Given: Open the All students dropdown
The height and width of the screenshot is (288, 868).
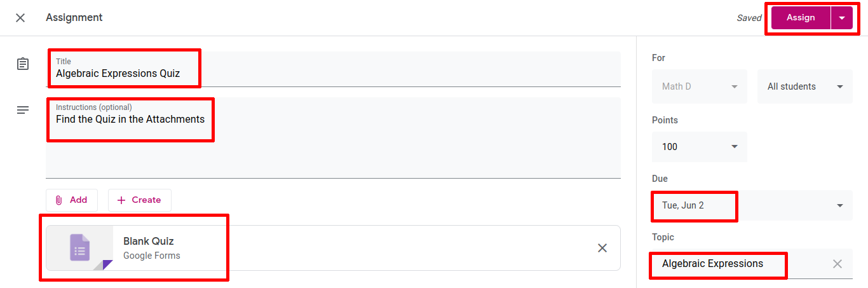Looking at the screenshot, I should [x=804, y=86].
